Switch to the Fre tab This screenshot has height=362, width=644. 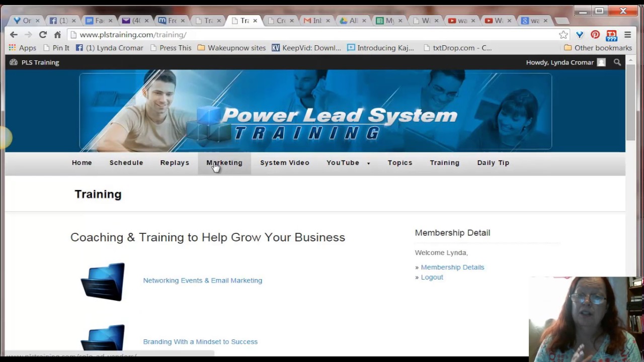point(172,21)
